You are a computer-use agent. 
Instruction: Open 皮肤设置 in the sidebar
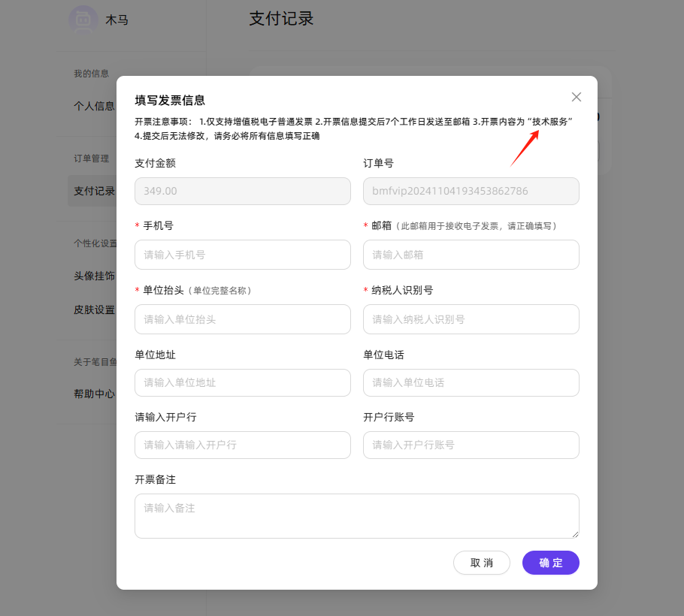coord(94,310)
